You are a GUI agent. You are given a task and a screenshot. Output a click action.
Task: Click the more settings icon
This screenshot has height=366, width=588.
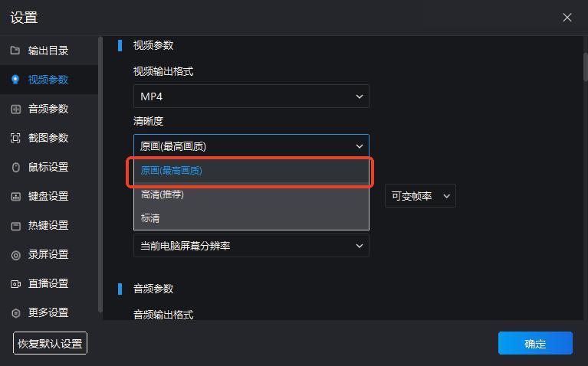coord(15,312)
